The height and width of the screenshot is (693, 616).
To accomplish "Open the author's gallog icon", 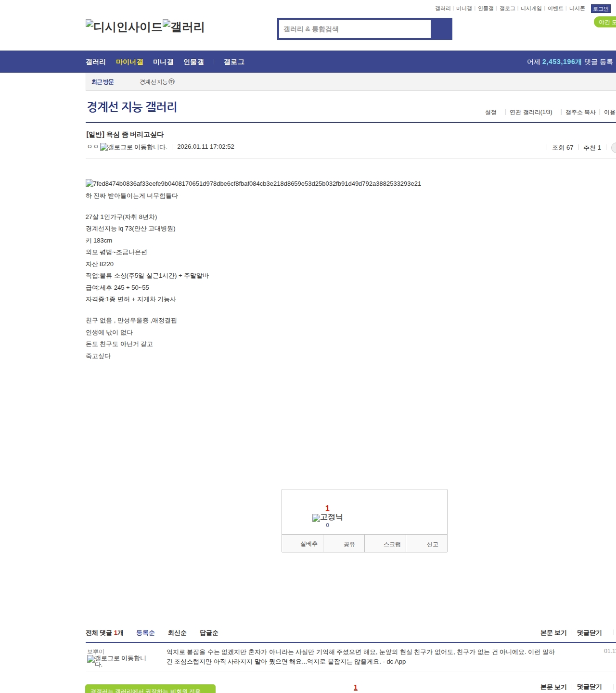I will 133,147.
